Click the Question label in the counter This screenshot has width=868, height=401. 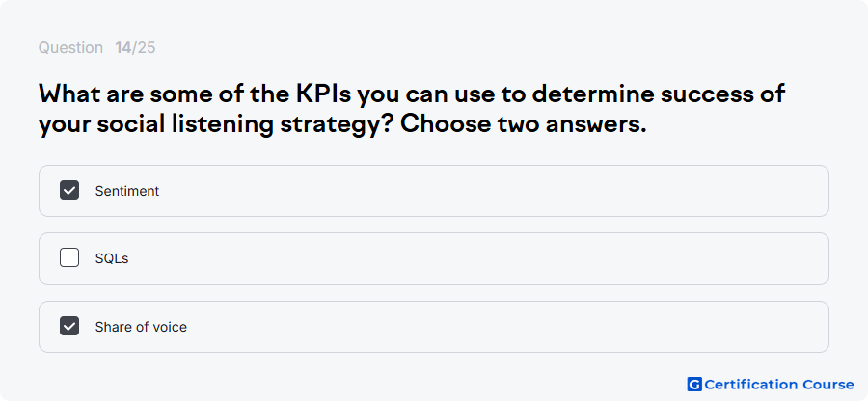coord(70,48)
